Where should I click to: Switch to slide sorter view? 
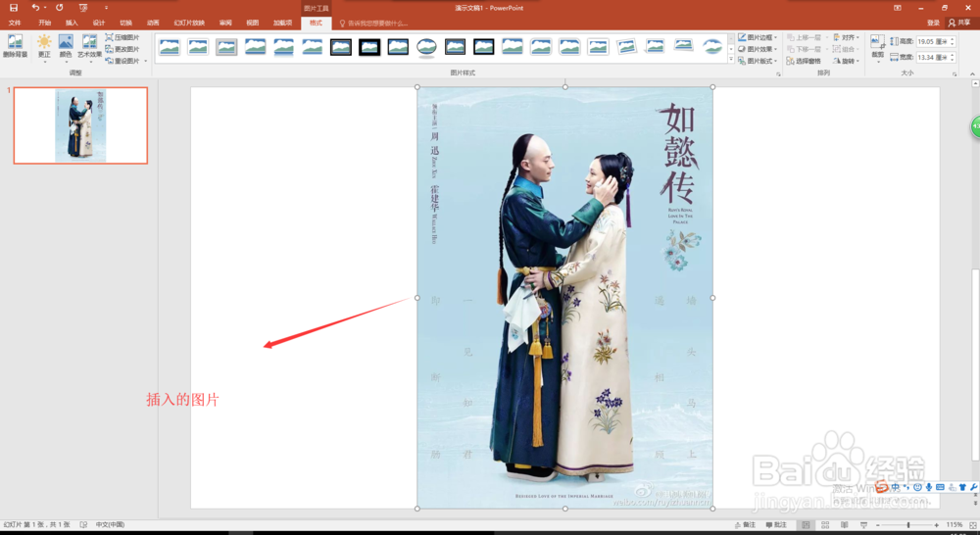pyautogui.click(x=825, y=525)
